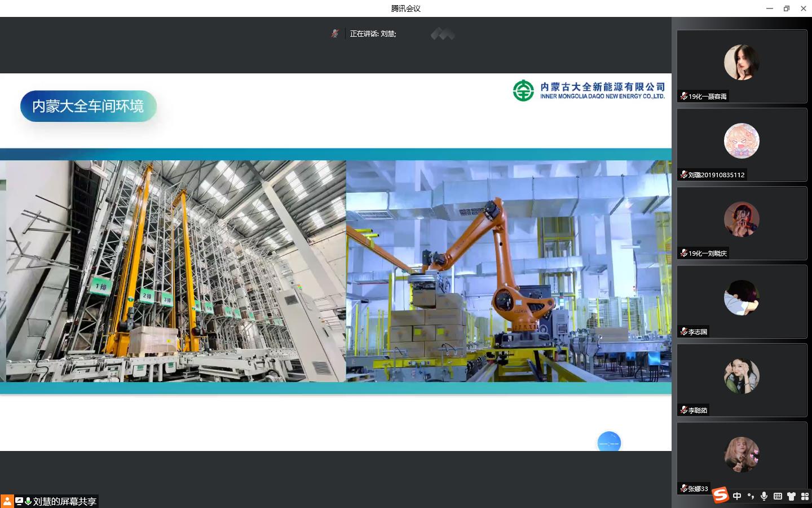Start Sogou voice input microphone
This screenshot has height=508, width=812.
(764, 496)
